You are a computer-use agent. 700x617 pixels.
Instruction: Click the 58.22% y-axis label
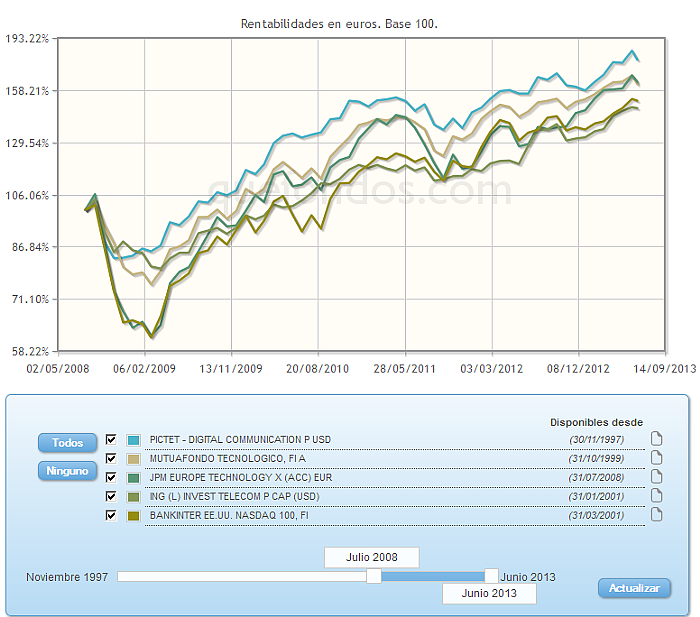(30, 352)
